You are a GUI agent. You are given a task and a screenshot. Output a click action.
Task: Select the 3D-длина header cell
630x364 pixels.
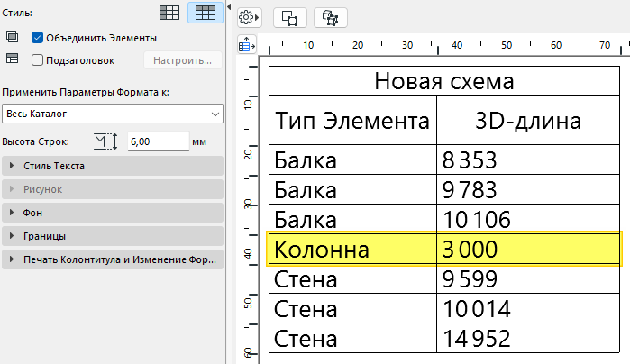coord(528,120)
